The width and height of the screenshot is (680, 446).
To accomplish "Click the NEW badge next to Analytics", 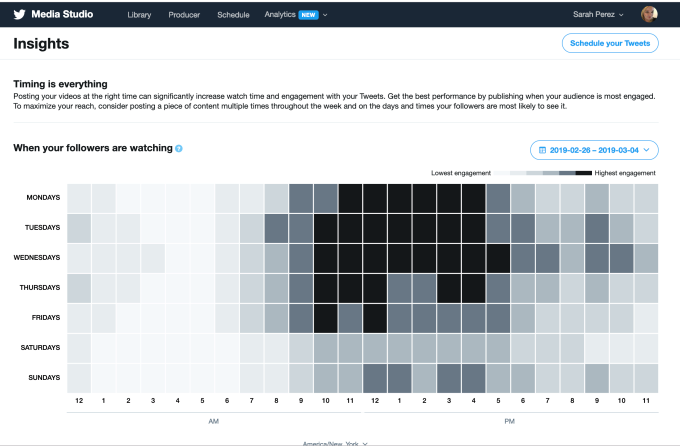I will (x=308, y=15).
